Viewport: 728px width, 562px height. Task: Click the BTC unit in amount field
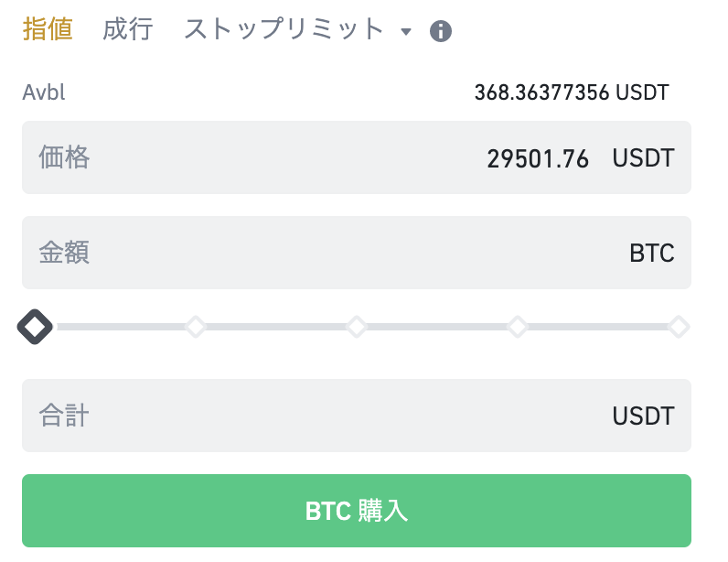point(652,254)
